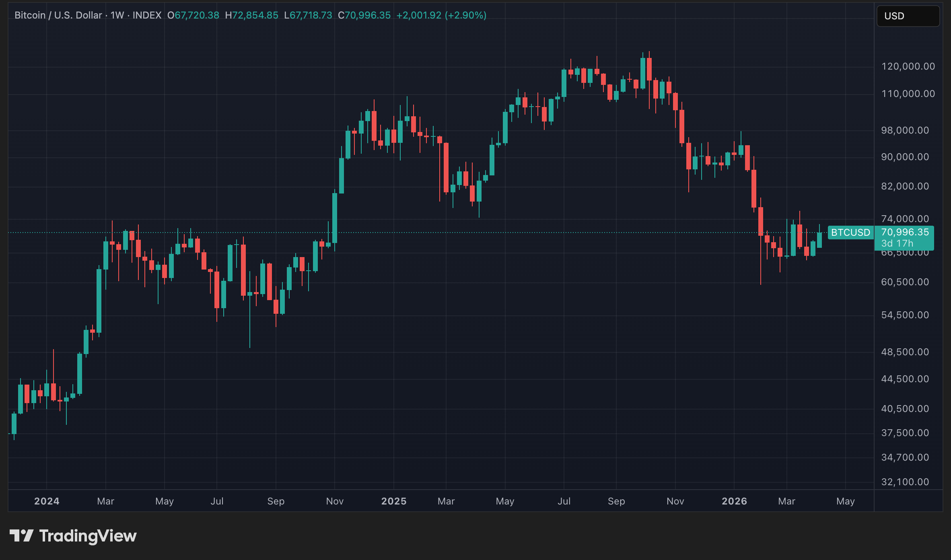Click the high value 72,854.85 in legend
This screenshot has width=951, height=560.
point(253,15)
